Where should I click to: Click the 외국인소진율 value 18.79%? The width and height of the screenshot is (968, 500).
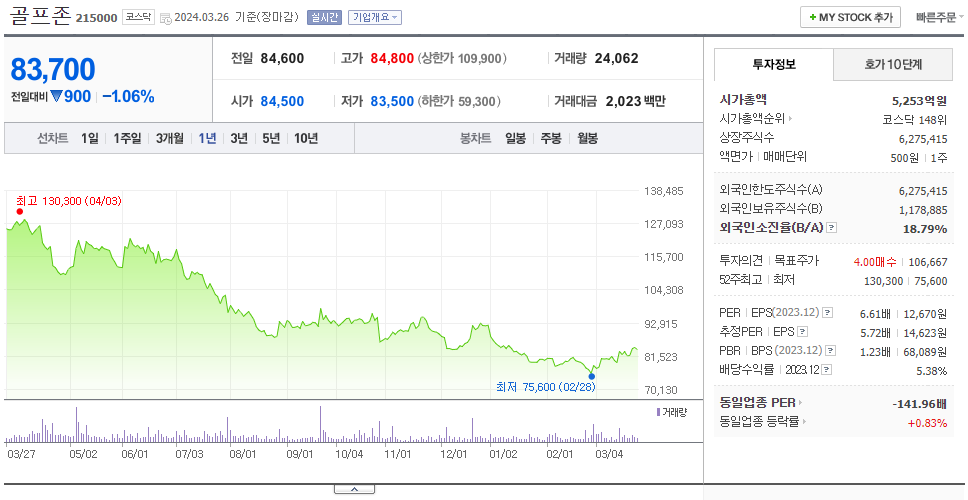[925, 229]
